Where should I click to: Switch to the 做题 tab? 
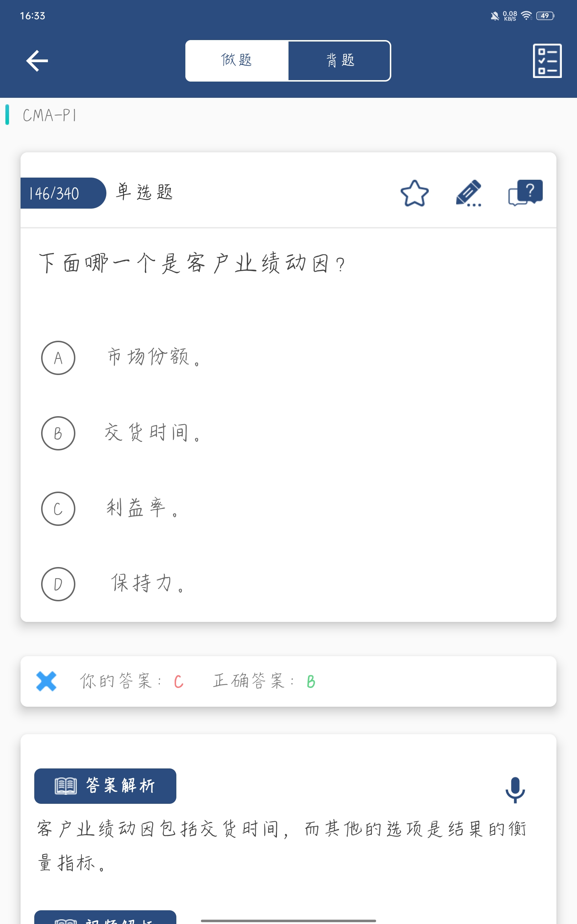pyautogui.click(x=237, y=61)
